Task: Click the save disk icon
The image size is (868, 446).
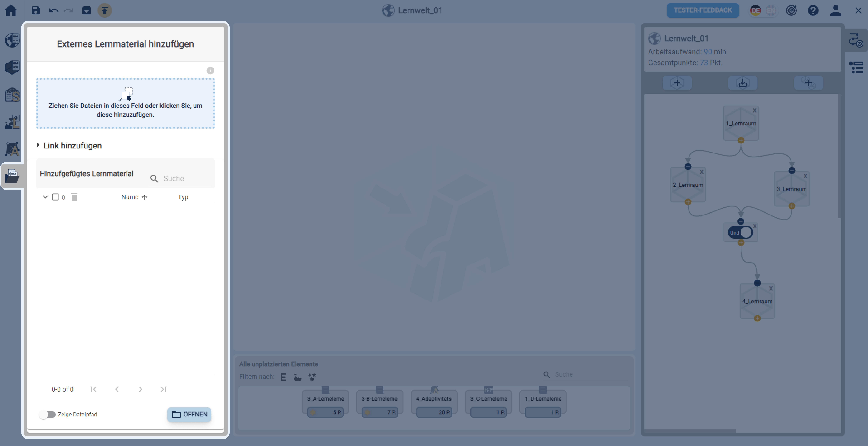Action: tap(36, 10)
